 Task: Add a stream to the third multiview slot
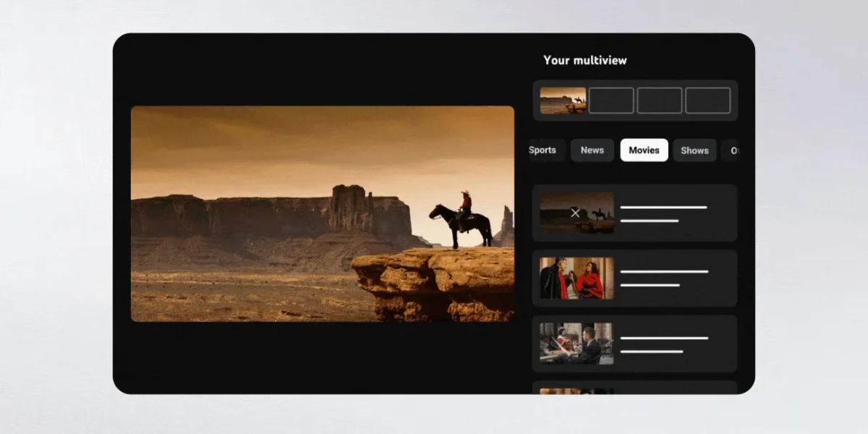tap(660, 100)
